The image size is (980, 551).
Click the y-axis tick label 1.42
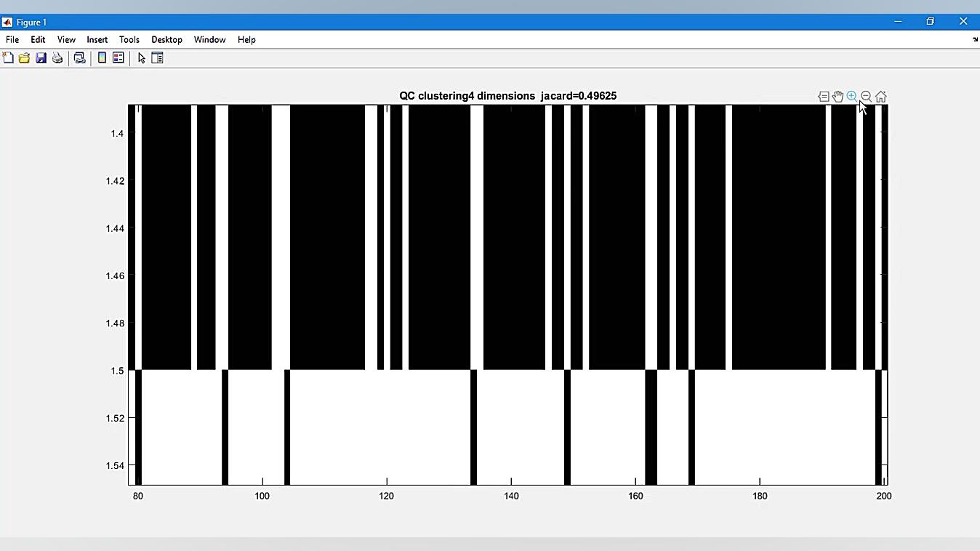click(115, 181)
